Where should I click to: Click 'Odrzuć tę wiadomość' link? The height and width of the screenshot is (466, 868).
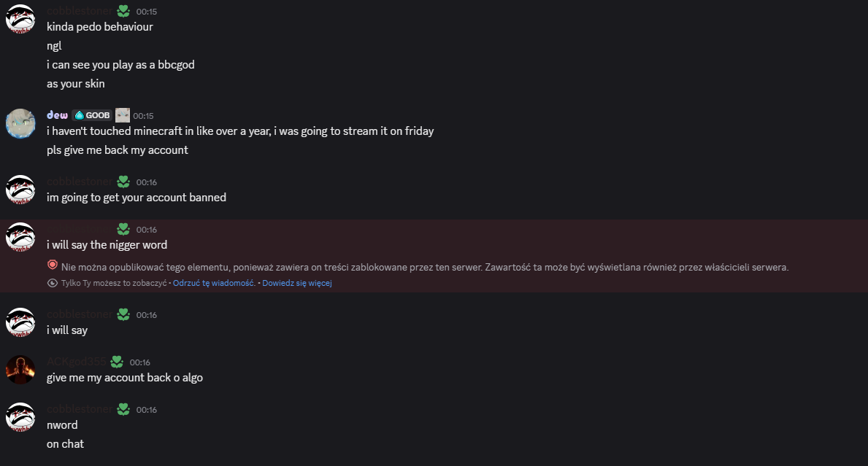(213, 283)
